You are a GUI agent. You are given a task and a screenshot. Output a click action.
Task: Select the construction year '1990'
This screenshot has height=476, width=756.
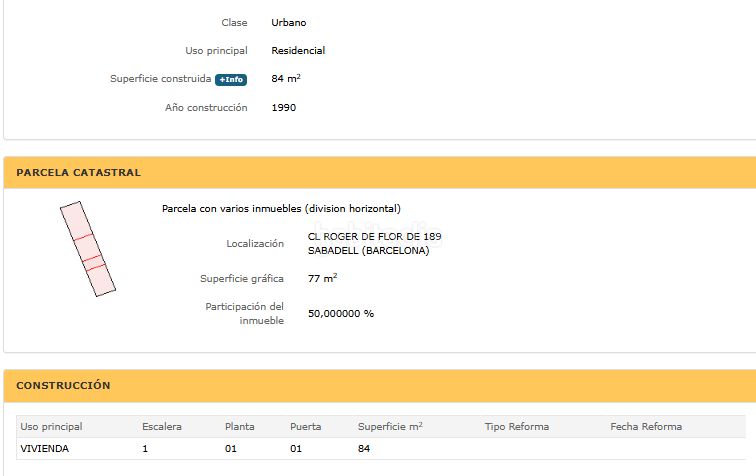pyautogui.click(x=284, y=108)
